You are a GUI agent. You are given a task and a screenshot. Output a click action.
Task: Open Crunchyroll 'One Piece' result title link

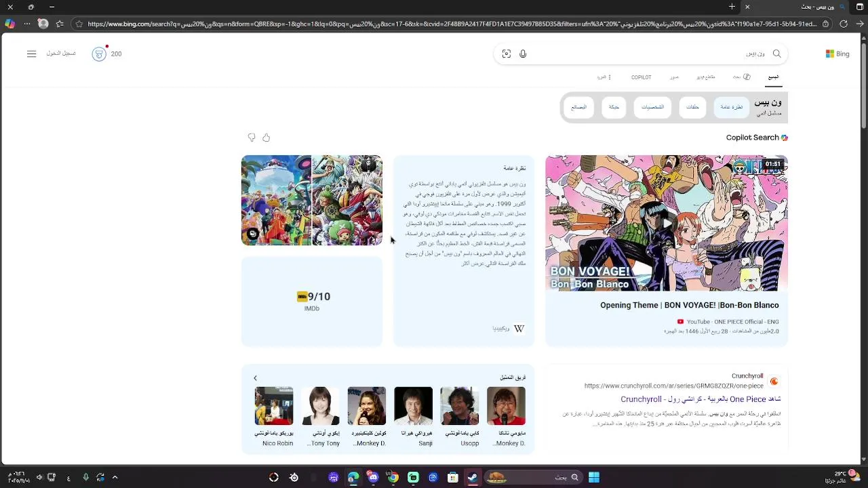pos(701,399)
